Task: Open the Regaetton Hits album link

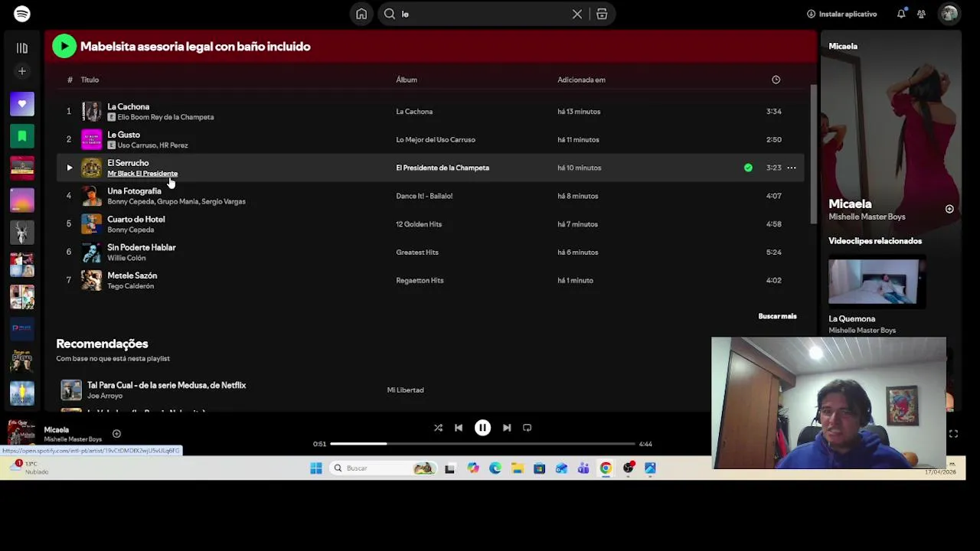Action: (x=420, y=280)
